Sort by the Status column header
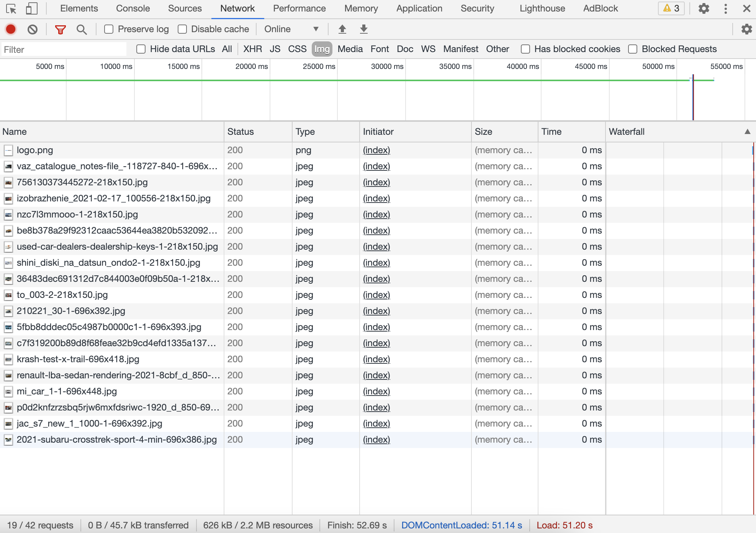 [258, 132]
